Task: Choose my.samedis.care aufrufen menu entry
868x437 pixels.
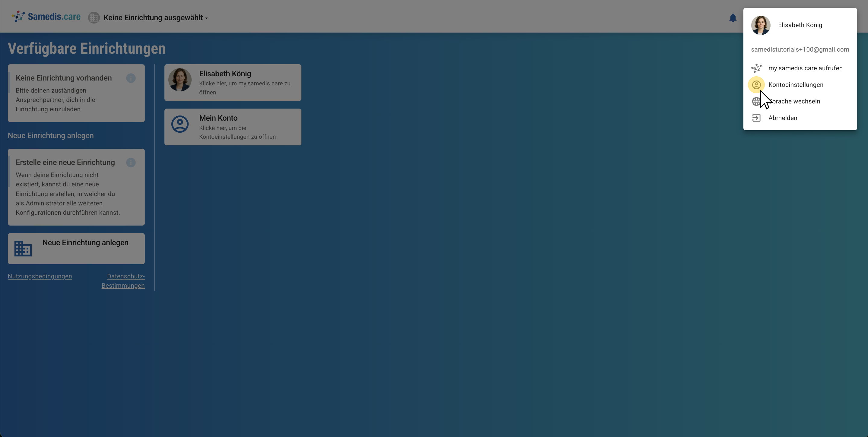Action: tap(805, 68)
